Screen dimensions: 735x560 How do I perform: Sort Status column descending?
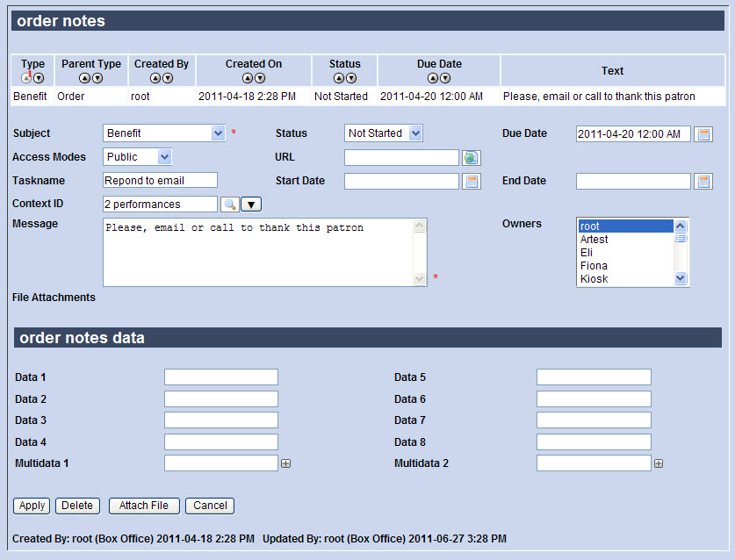(351, 78)
